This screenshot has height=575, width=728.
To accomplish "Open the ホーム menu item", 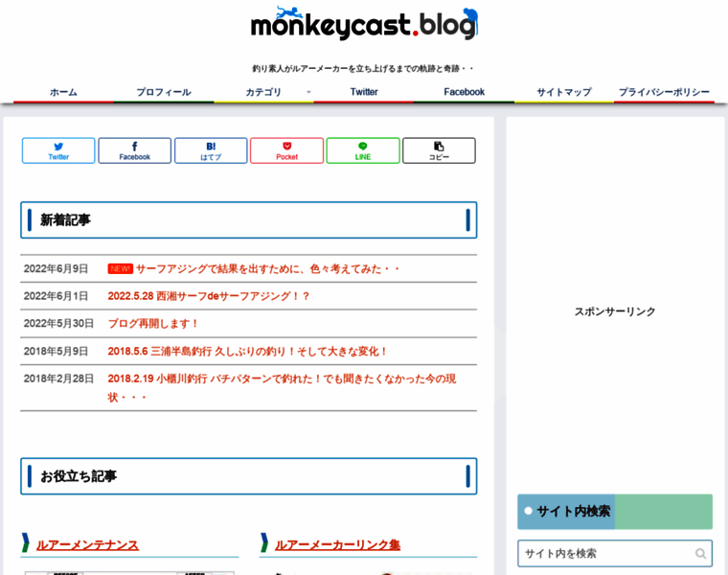I will (x=63, y=92).
